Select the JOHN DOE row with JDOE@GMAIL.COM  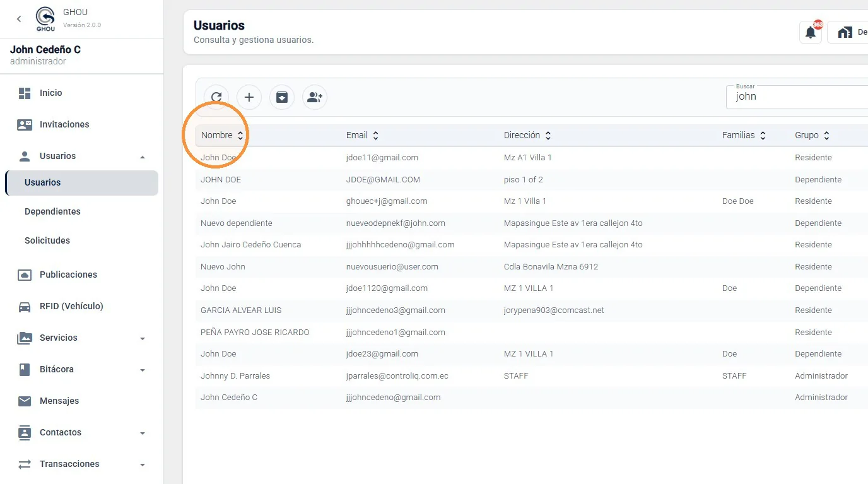(532, 180)
